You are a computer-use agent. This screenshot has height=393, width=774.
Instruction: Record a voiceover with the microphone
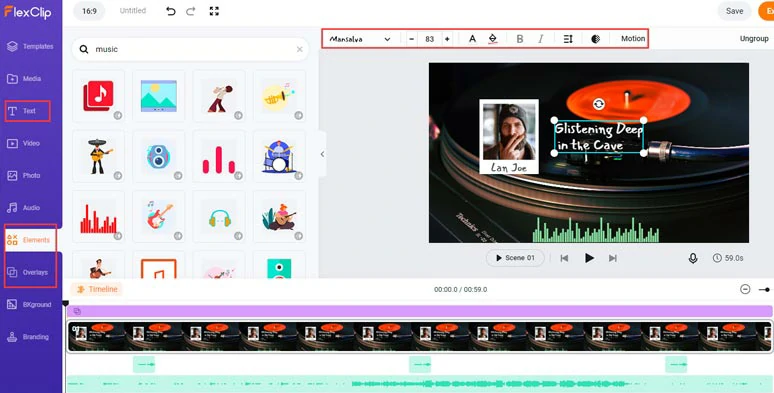coord(693,258)
